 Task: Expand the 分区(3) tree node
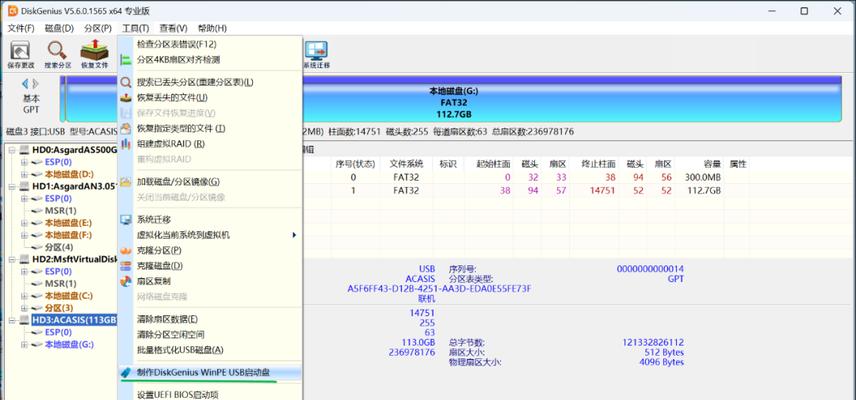click(x=23, y=308)
